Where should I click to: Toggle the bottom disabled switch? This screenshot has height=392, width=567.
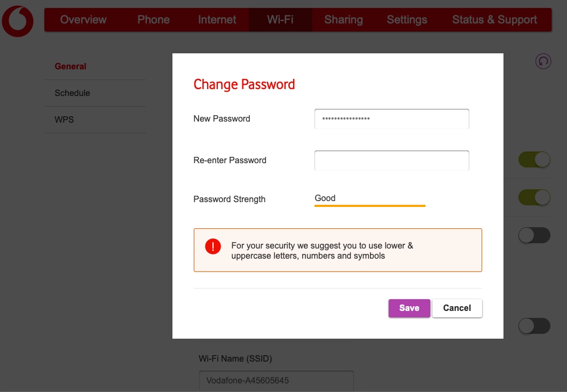coord(534,326)
